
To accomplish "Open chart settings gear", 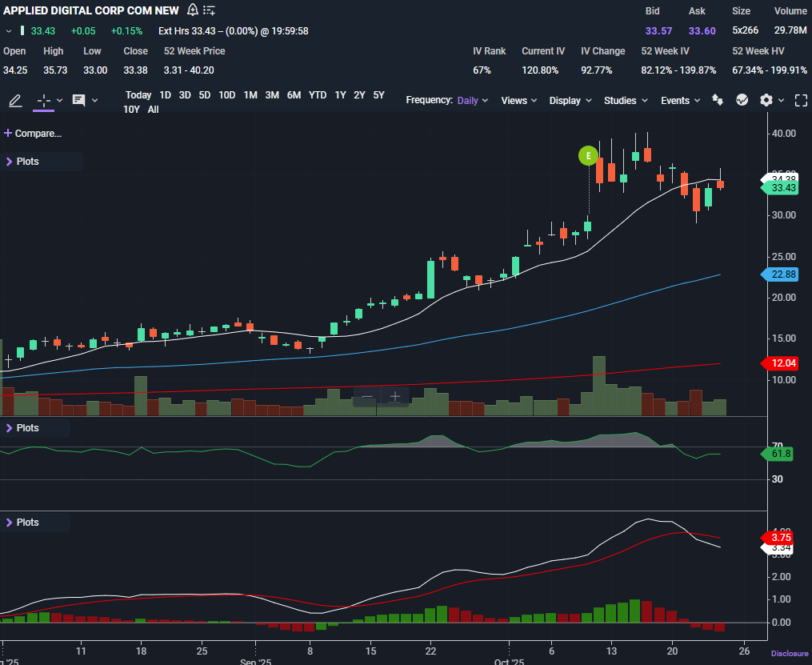I will coord(766,100).
